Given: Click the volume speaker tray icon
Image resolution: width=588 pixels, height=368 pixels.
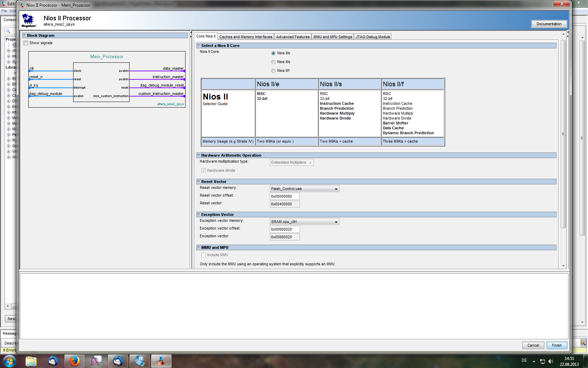Looking at the screenshot, I should [x=551, y=361].
